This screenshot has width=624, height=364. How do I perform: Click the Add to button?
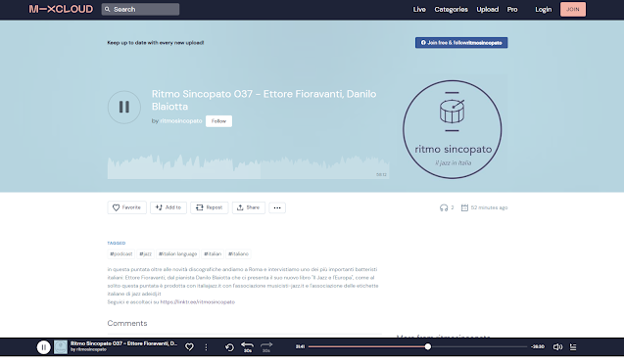168,207
